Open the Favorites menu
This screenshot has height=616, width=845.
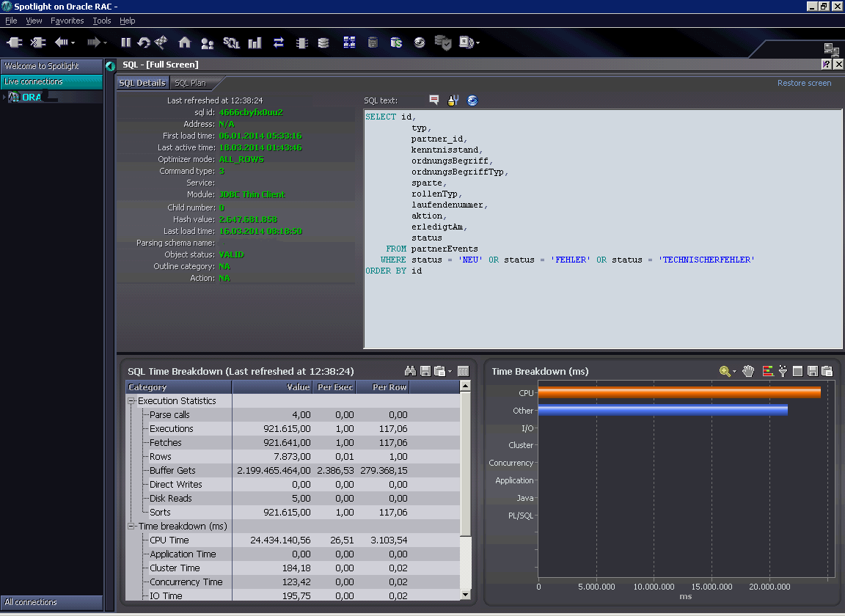coord(67,21)
